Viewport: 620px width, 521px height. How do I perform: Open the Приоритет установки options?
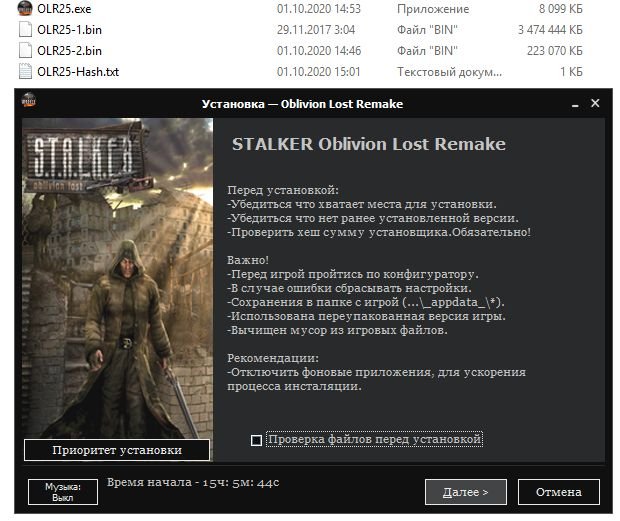[117, 450]
